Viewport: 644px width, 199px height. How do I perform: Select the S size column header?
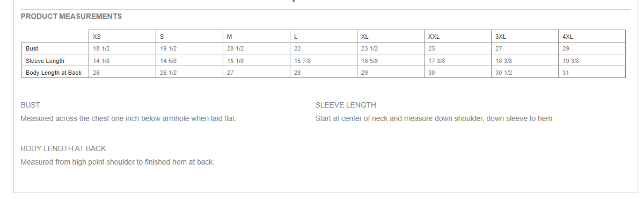(x=162, y=37)
